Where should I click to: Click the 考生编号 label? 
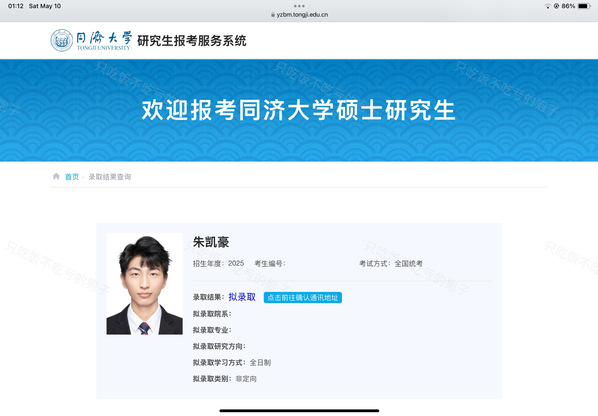[270, 263]
